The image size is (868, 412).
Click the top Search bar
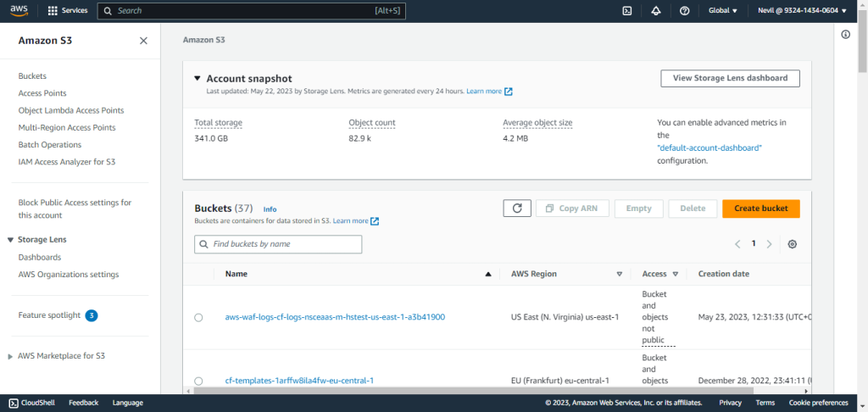pyautogui.click(x=251, y=10)
